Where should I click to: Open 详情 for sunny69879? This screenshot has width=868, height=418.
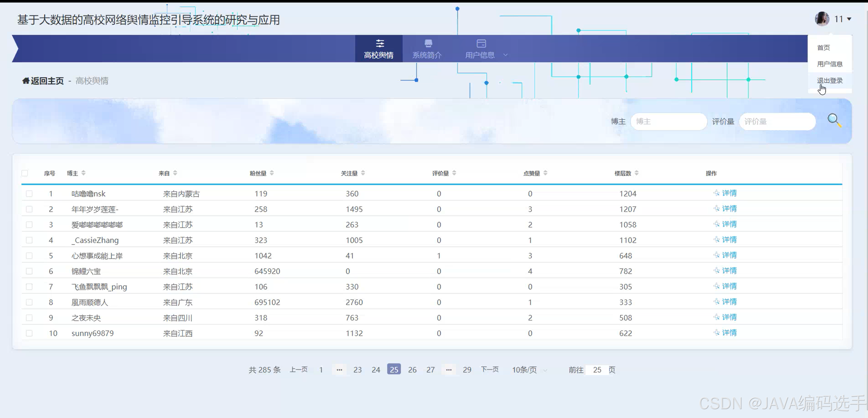(x=725, y=333)
